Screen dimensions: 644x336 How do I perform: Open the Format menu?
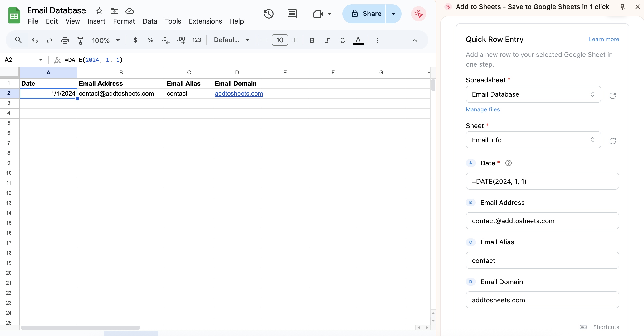[x=124, y=21]
